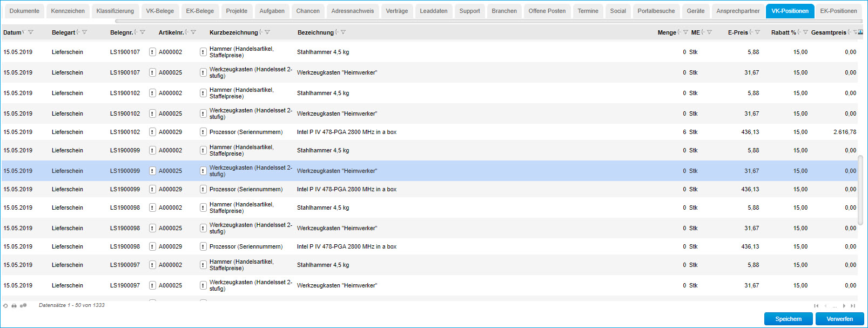This screenshot has width=868, height=328.
Task: Open filter icon on Menge column
Action: pos(685,32)
